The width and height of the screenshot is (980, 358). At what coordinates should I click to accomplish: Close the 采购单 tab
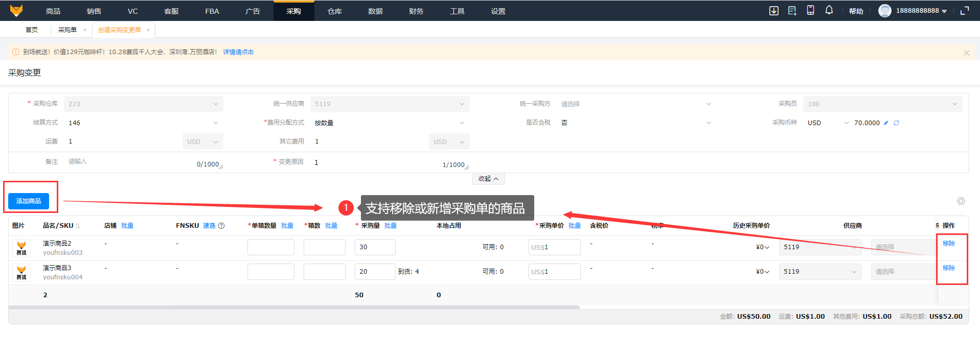(85, 30)
